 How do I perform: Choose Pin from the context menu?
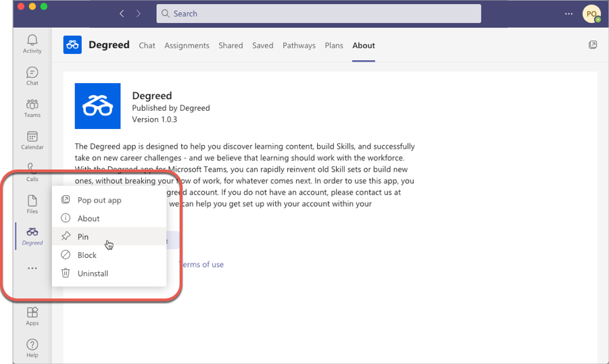tap(109, 236)
